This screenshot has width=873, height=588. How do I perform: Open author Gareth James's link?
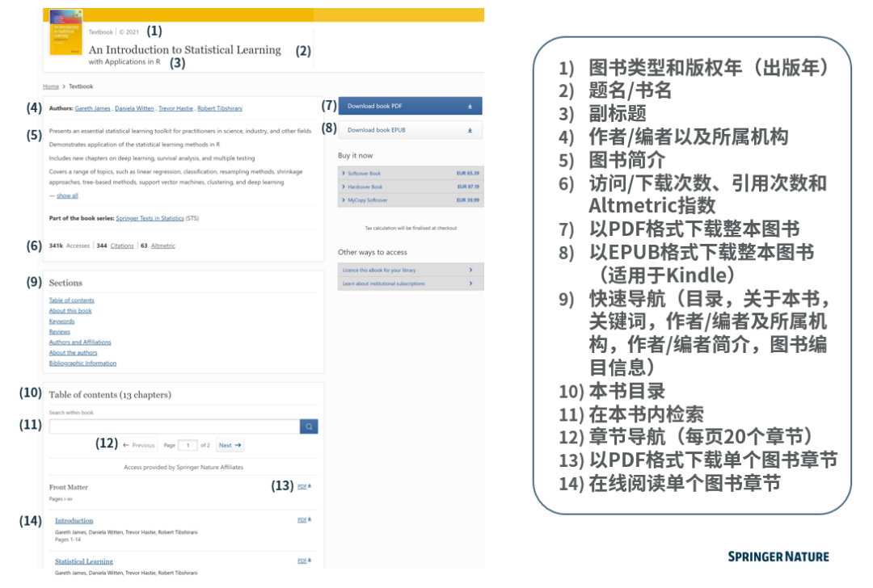pyautogui.click(x=92, y=108)
